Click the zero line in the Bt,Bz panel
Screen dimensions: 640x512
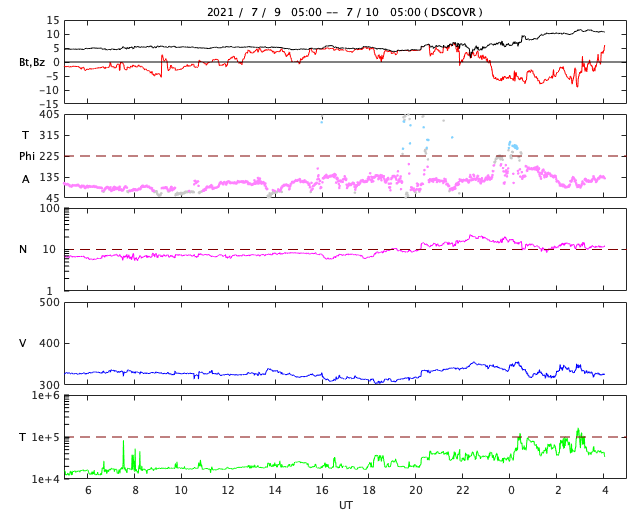point(345,62)
